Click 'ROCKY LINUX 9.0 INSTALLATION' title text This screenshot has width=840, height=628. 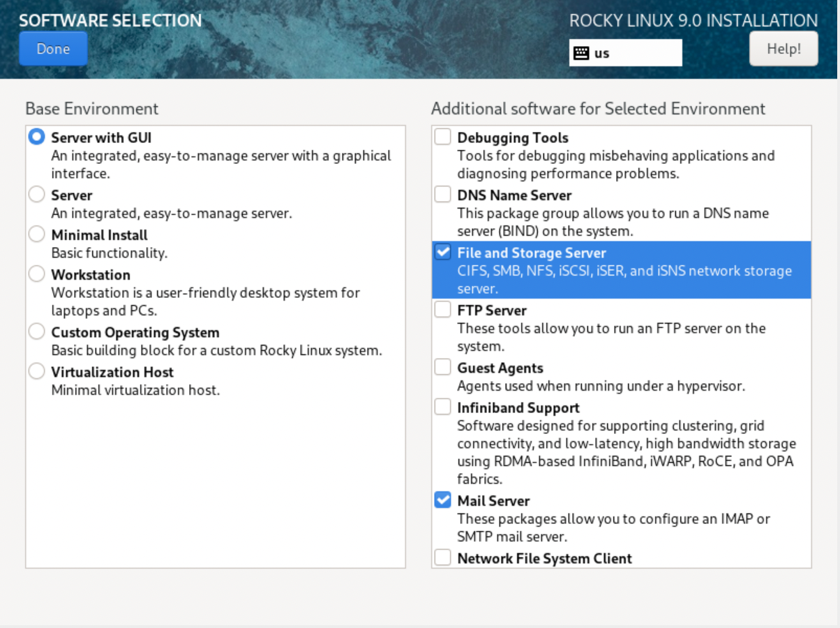pos(693,21)
